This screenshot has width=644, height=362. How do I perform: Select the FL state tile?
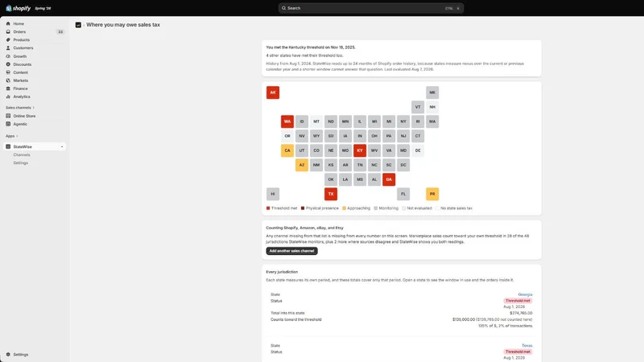403,194
